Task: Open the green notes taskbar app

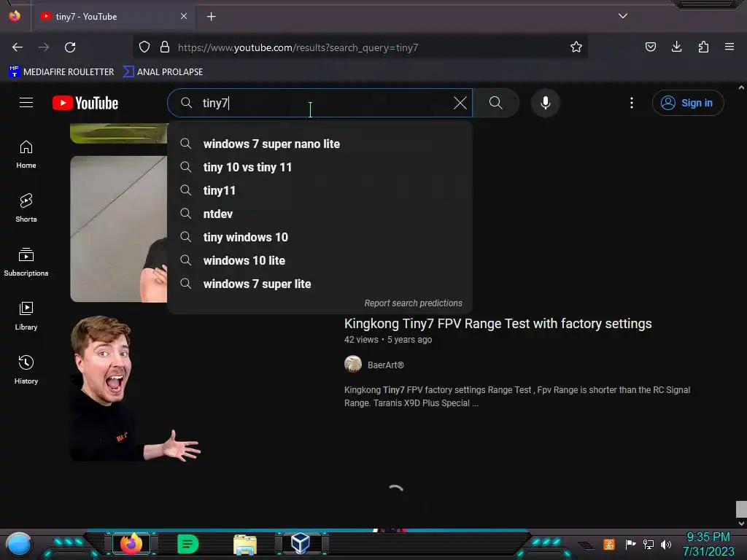Action: pos(187,544)
